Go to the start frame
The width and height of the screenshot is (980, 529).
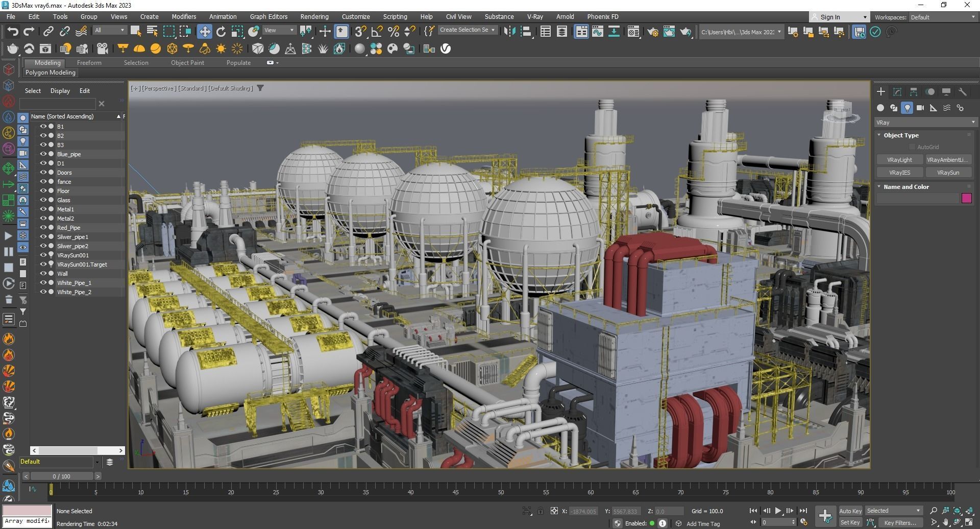point(753,511)
